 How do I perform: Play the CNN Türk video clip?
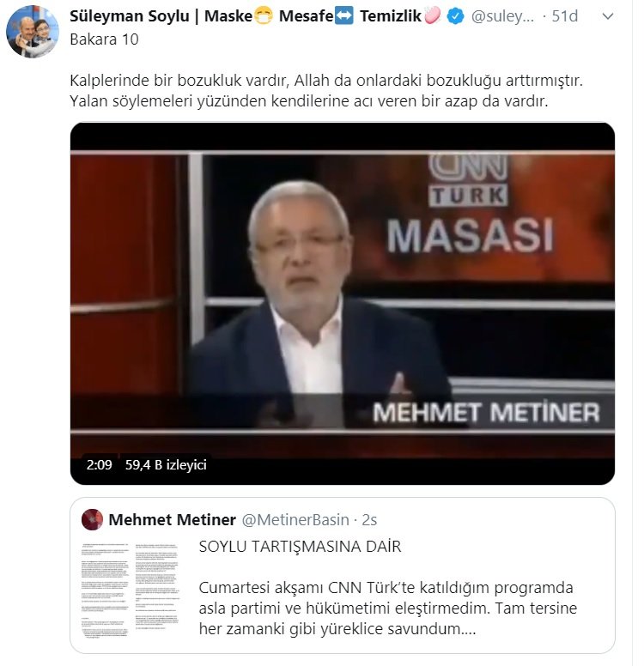point(343,303)
